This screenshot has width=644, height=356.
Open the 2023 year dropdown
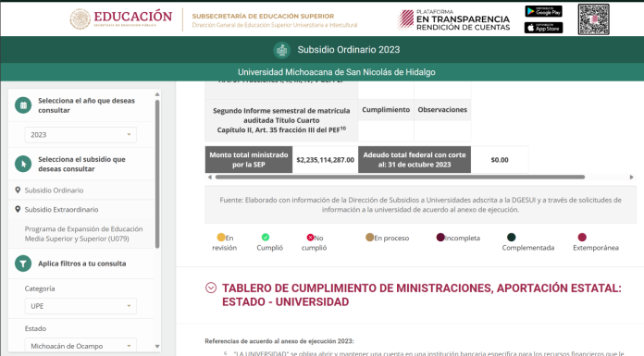[x=80, y=135]
